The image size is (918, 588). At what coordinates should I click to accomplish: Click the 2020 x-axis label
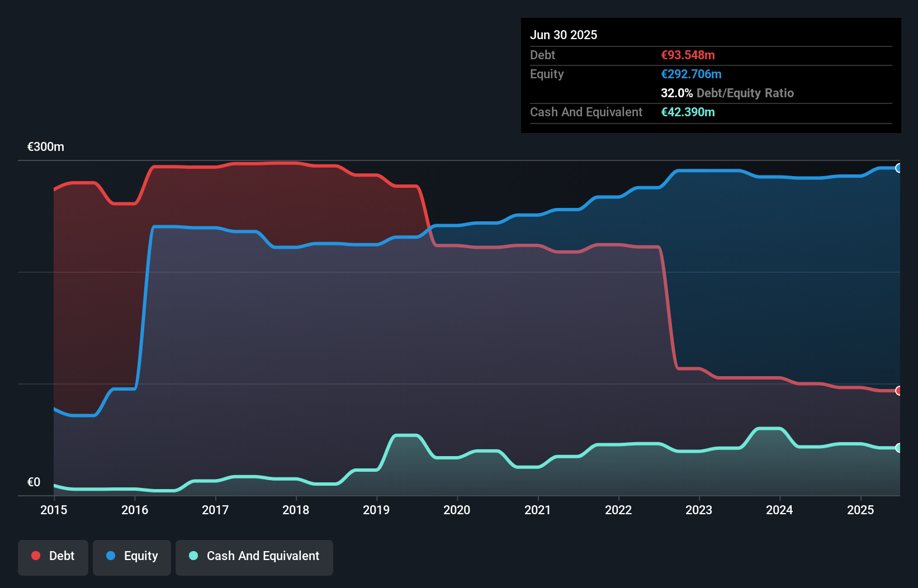point(457,510)
